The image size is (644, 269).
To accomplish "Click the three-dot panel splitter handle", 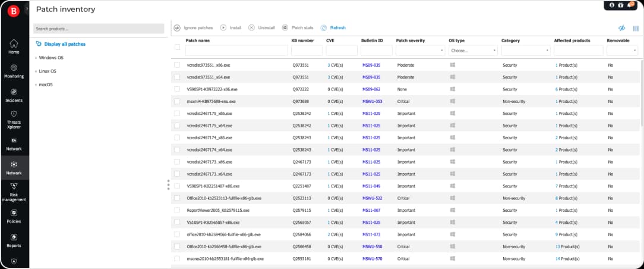I will (168, 184).
